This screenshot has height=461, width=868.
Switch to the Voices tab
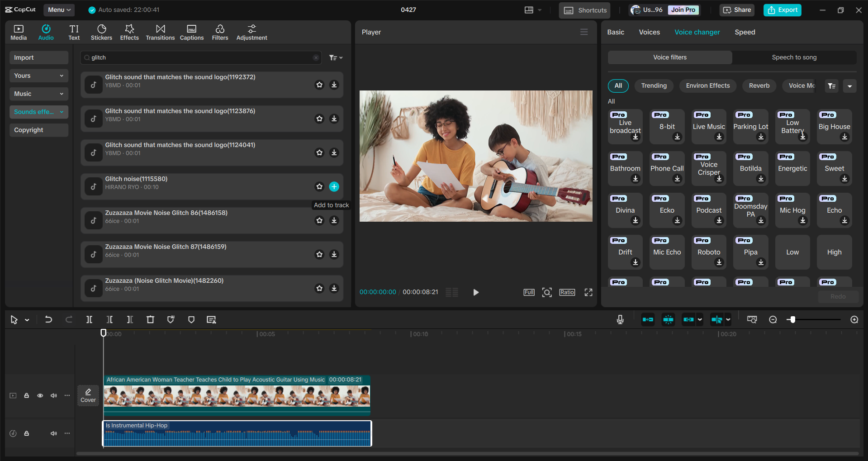649,32
